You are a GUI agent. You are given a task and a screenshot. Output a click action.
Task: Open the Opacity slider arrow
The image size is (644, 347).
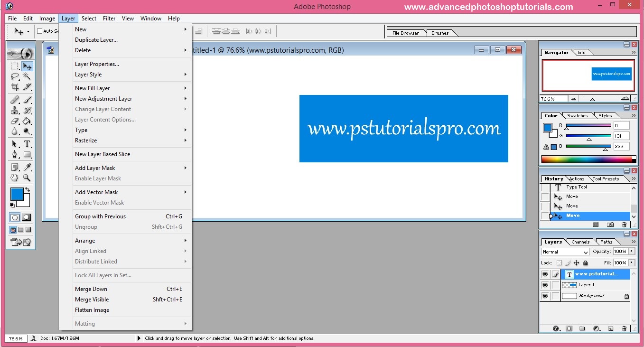click(632, 252)
